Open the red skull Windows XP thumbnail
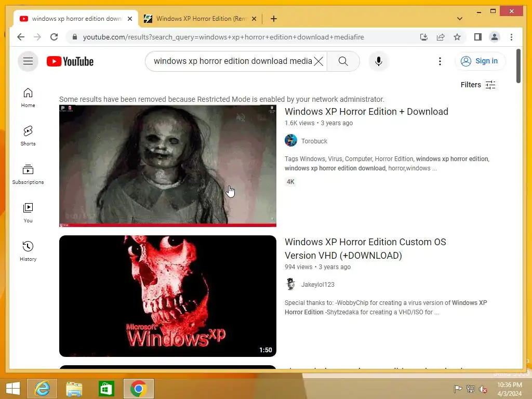The height and width of the screenshot is (399, 532). point(168,296)
